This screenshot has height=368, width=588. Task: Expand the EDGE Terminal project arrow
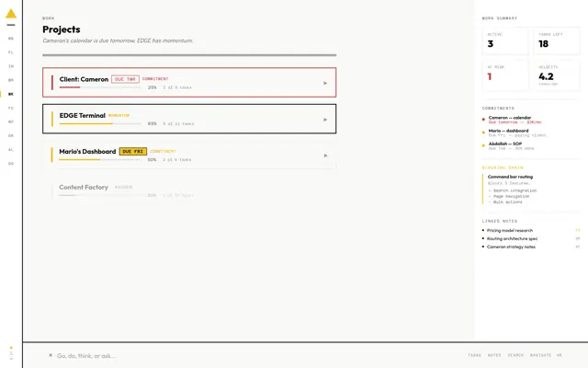(325, 120)
